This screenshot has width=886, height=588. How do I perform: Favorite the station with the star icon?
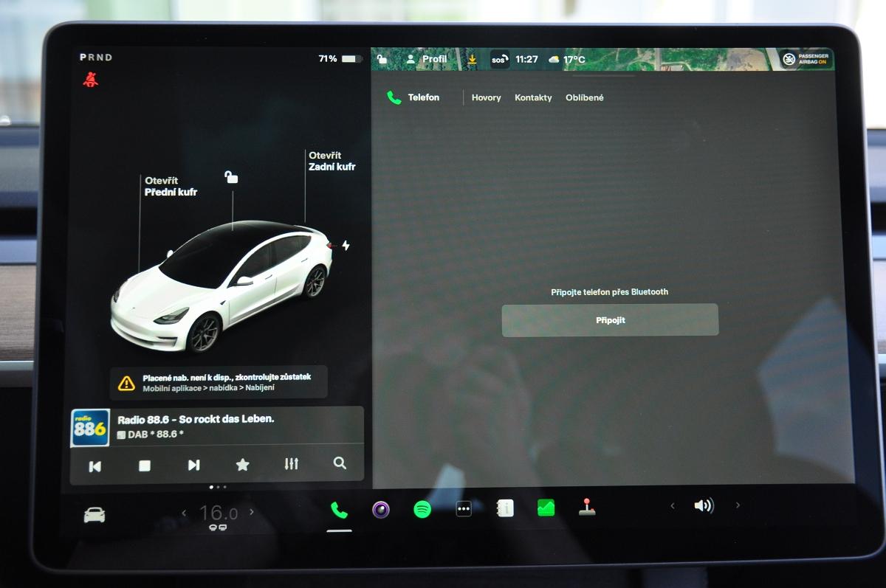click(242, 465)
